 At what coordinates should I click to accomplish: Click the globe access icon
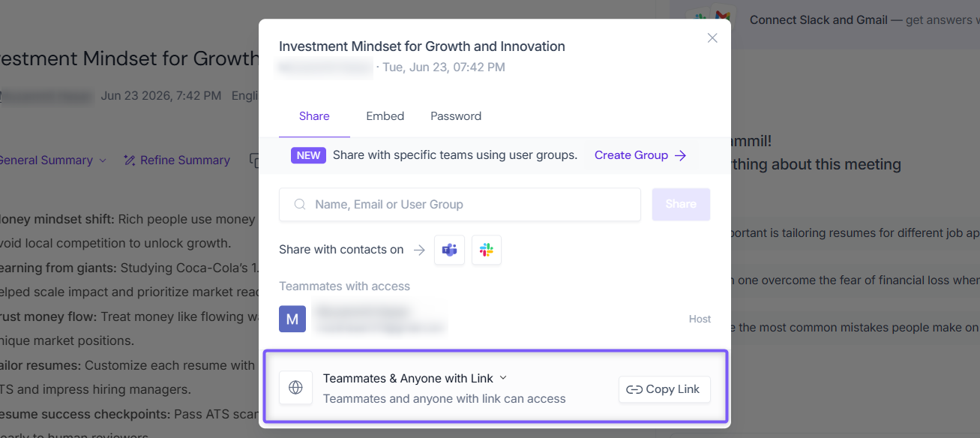click(x=296, y=388)
